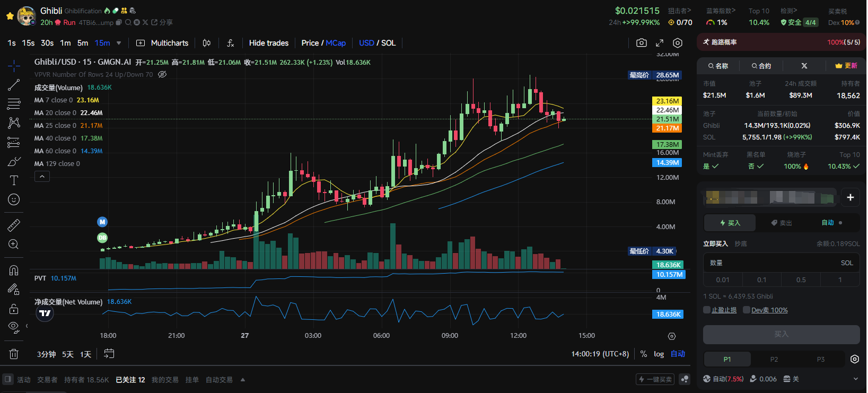Select the trend line drawing tool

point(14,85)
